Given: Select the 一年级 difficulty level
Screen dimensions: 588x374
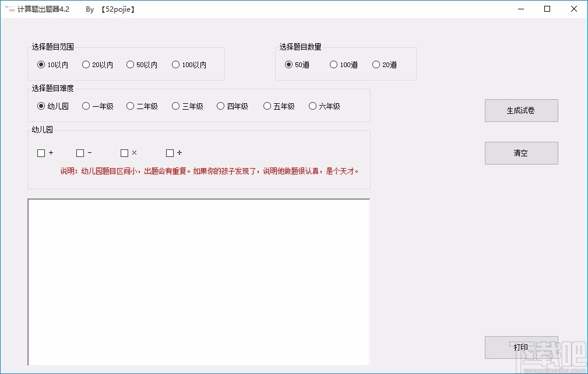Looking at the screenshot, I should coord(84,106).
